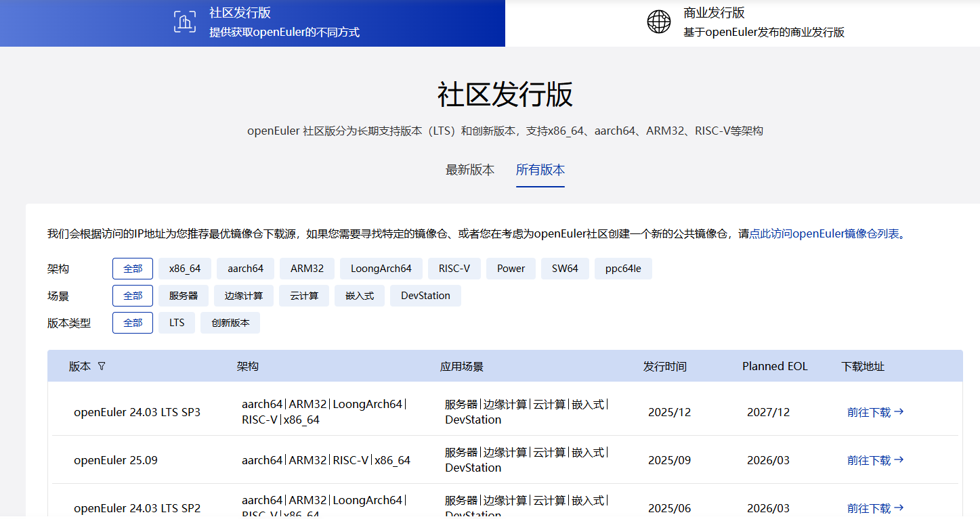Choose the DevStation scenario filter

[425, 296]
